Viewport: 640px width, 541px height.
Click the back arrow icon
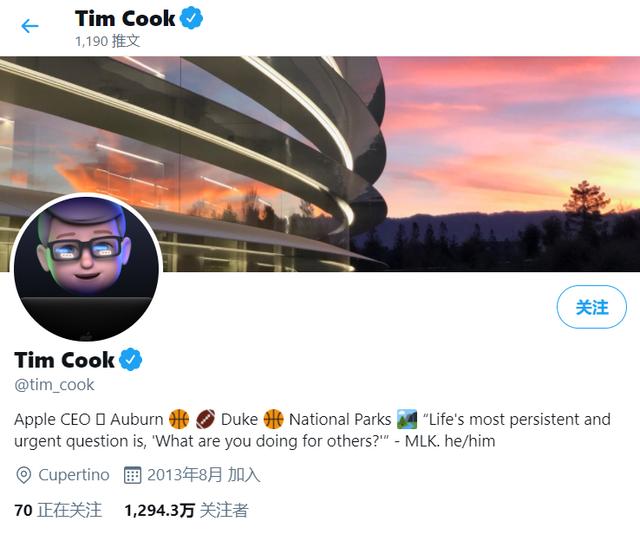pos(30,26)
